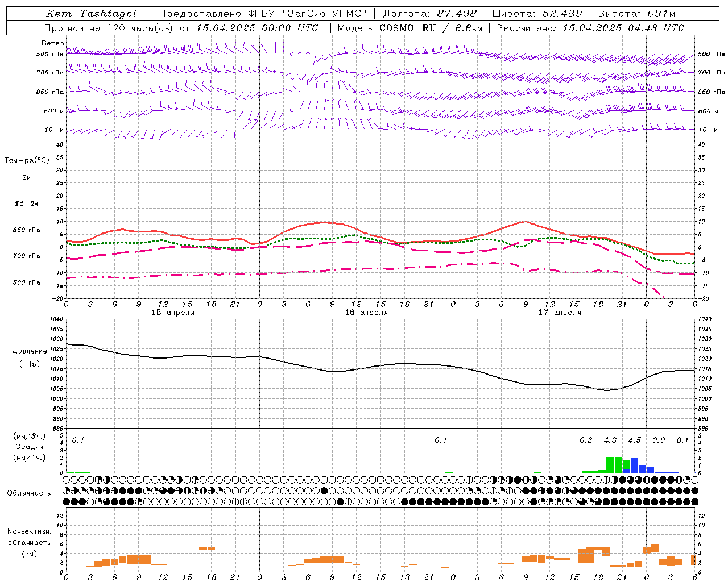728x582 pixels.
Task: Click the tallest blue precipitation bar
Action: click(634, 465)
